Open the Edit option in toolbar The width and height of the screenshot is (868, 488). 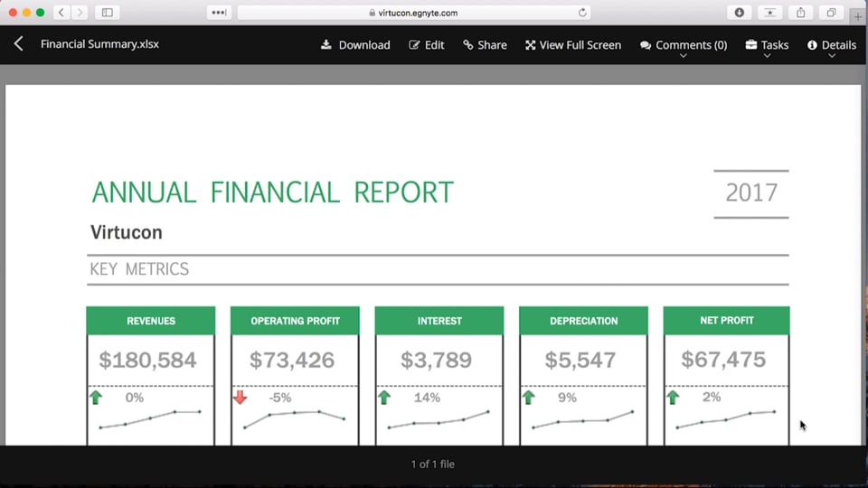click(426, 45)
